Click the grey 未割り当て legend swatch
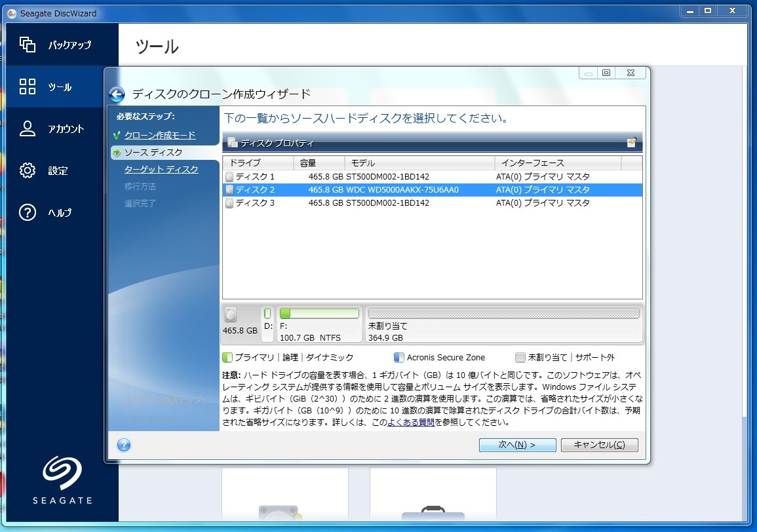Image resolution: width=757 pixels, height=532 pixels. pos(520,357)
